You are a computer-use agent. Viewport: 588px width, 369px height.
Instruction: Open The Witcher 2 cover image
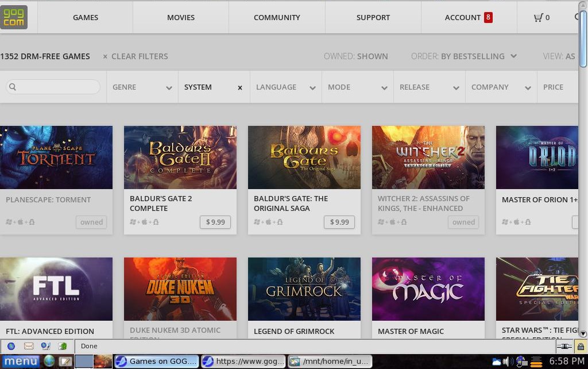(428, 157)
